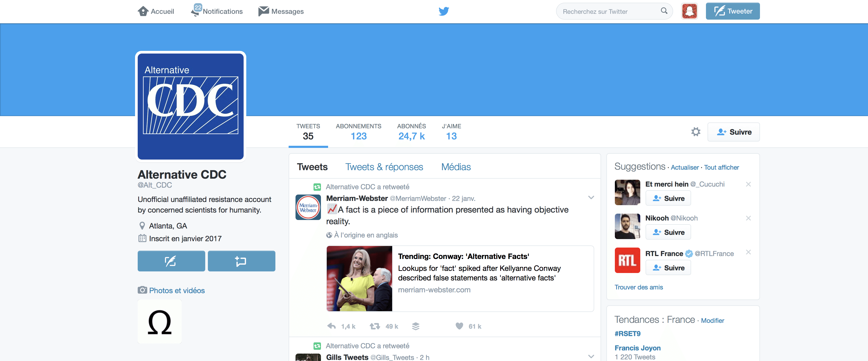Click the search magnifier icon

pos(664,11)
